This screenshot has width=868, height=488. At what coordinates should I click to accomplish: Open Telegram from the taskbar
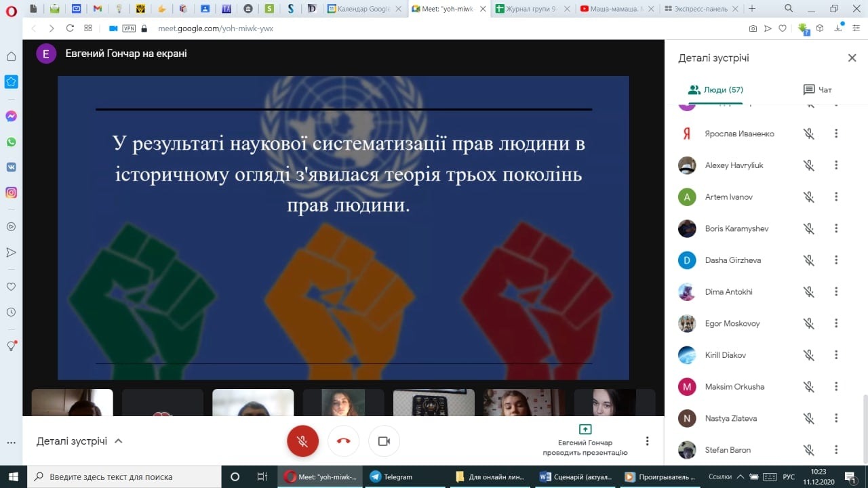[x=405, y=476]
